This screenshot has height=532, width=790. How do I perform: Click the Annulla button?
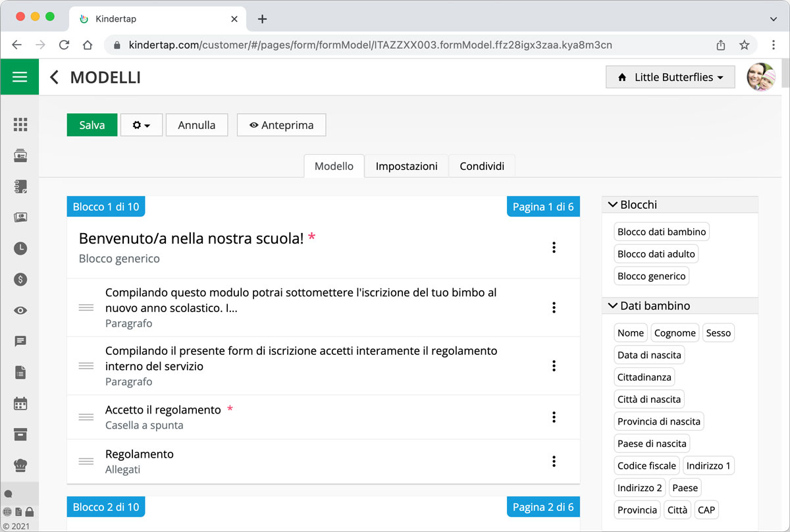[x=196, y=125]
